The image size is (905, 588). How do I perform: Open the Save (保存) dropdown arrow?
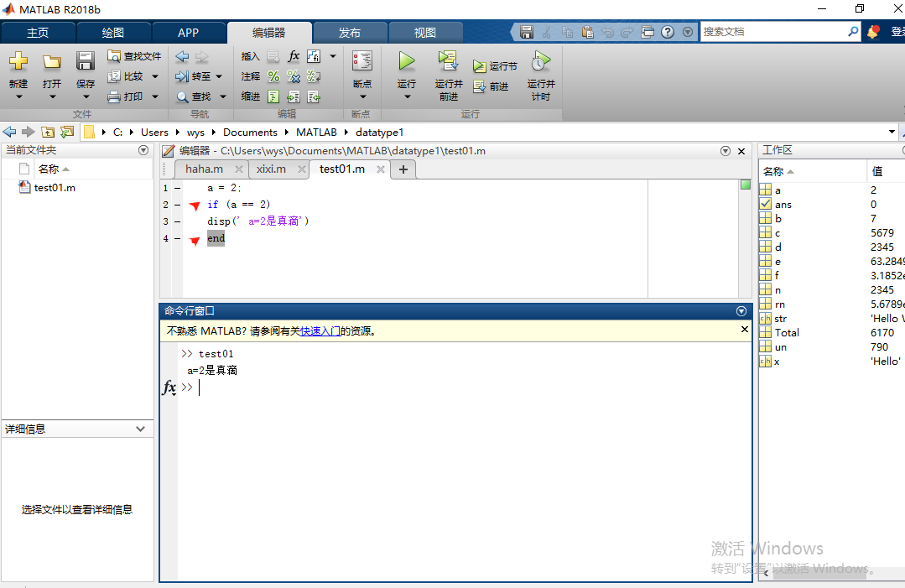(x=86, y=97)
